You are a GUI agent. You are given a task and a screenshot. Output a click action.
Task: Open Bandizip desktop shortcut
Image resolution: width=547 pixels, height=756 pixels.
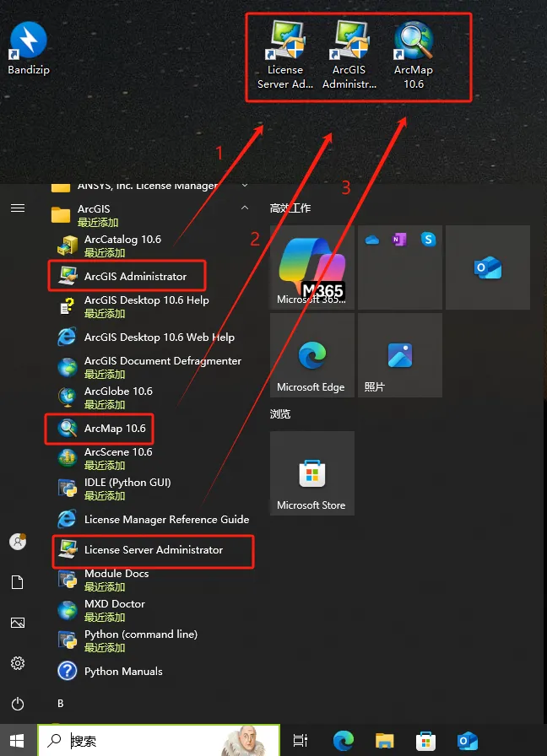(29, 49)
